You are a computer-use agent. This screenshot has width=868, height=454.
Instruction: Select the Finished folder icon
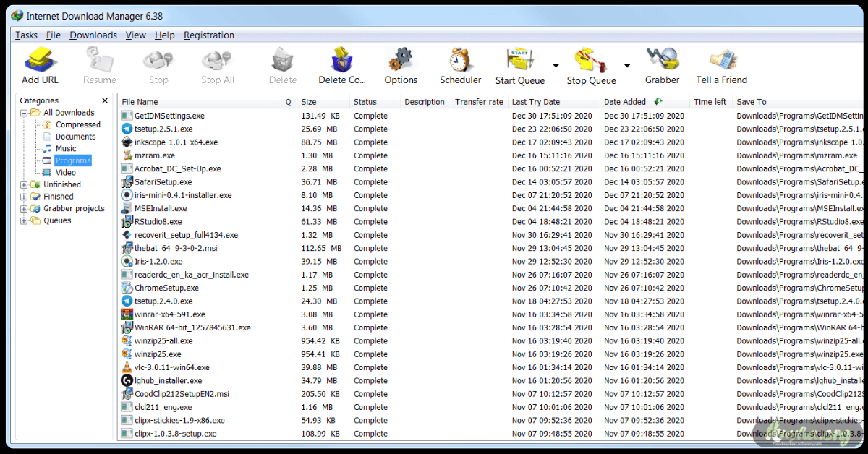35,197
